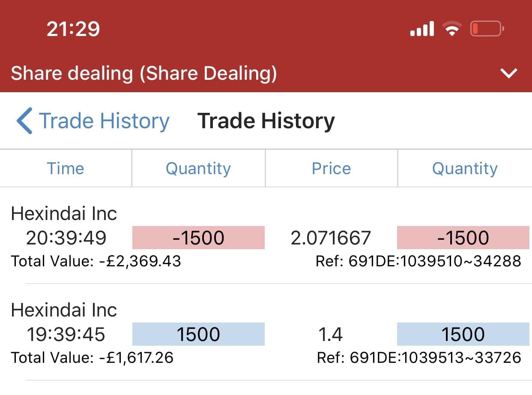
Task: Tap the back chevron arrow icon
Action: tap(24, 121)
